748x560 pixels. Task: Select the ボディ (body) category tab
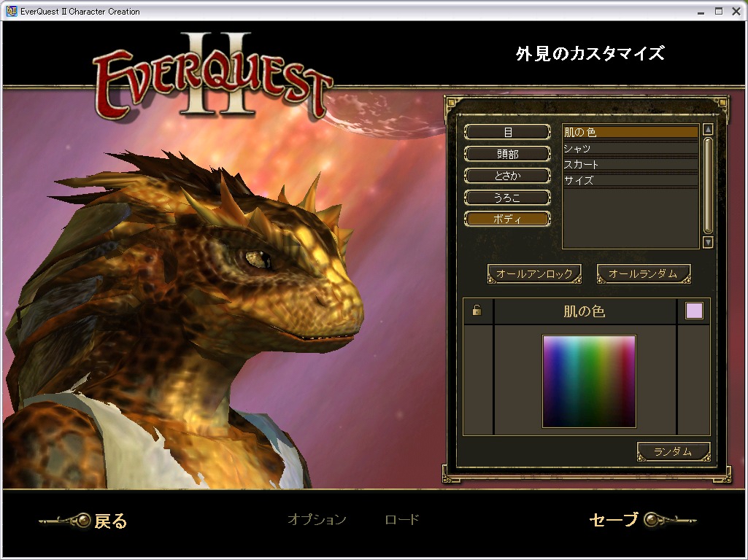coord(508,219)
